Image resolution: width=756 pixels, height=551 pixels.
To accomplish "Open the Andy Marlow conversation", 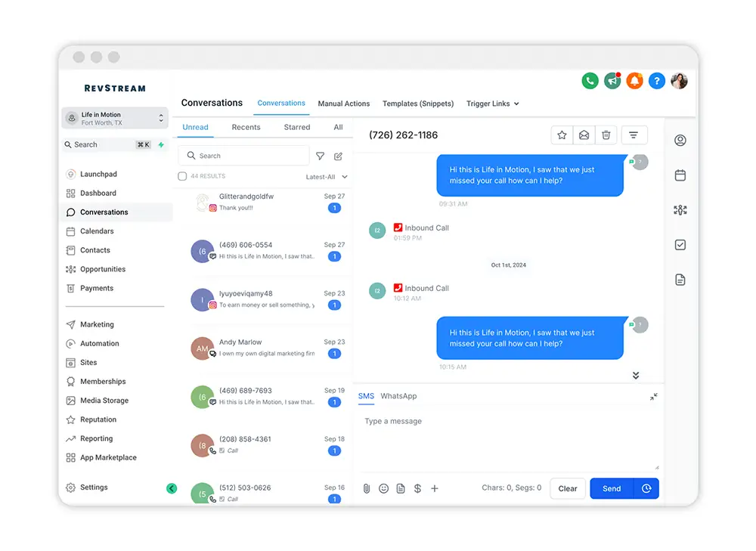I will [264, 348].
